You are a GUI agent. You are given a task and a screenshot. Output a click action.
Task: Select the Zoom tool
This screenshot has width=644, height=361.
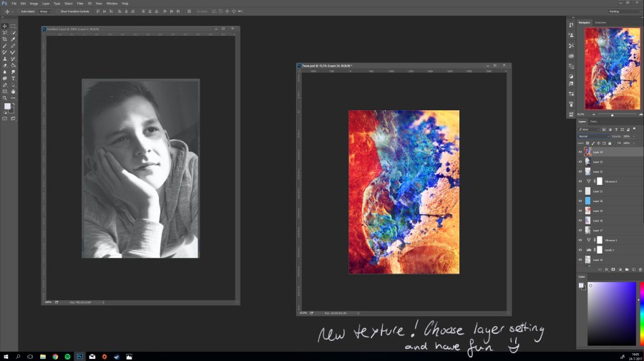point(5,98)
